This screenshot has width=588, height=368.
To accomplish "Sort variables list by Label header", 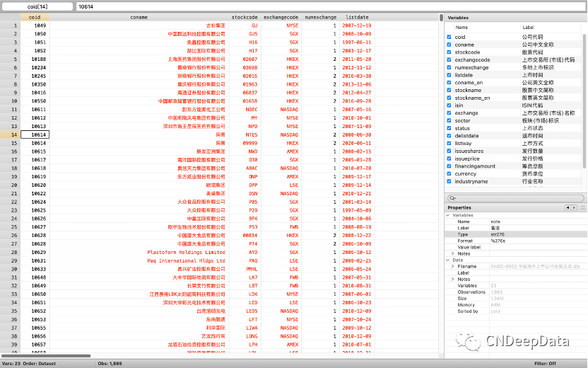I will pos(528,28).
